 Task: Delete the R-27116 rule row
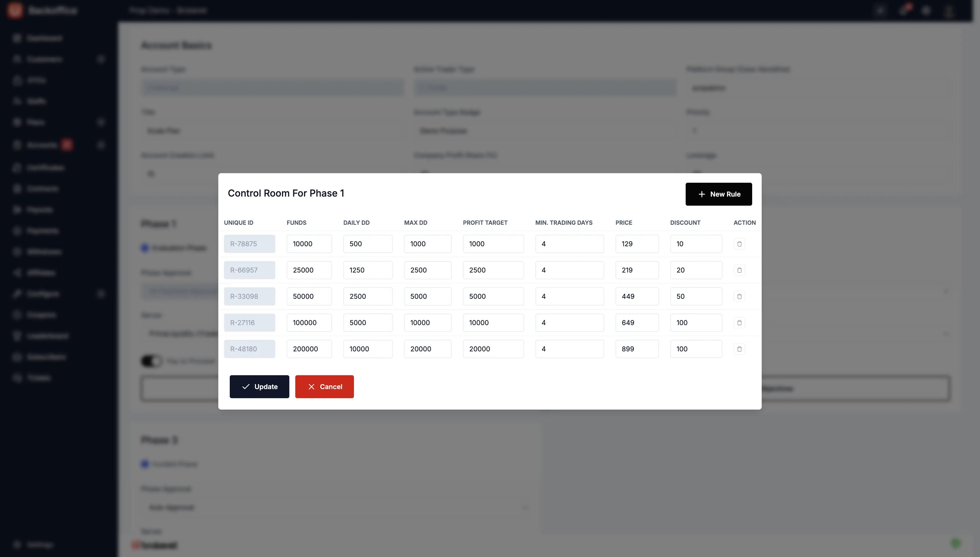739,323
